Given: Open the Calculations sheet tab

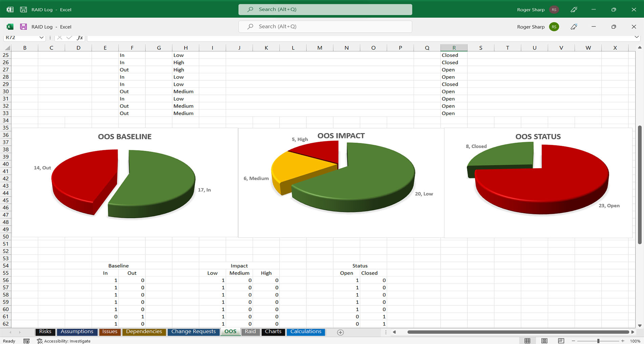Looking at the screenshot, I should click(x=306, y=332).
